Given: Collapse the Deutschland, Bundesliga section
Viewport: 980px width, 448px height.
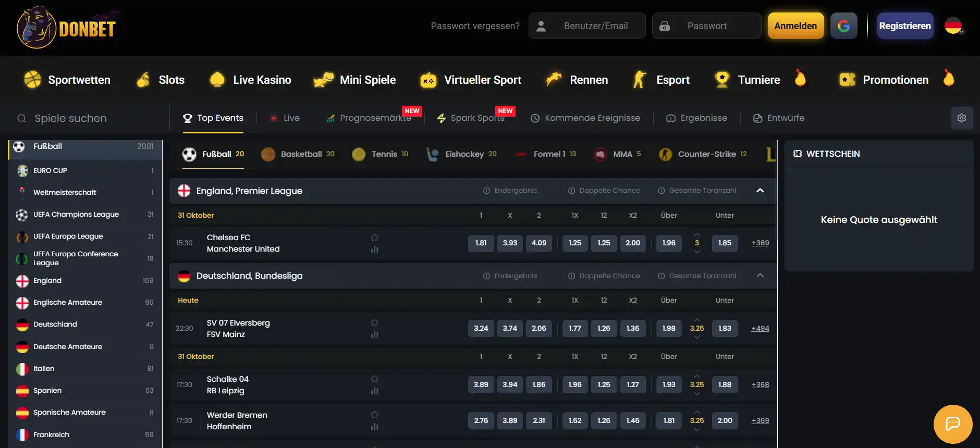Looking at the screenshot, I should [760, 276].
